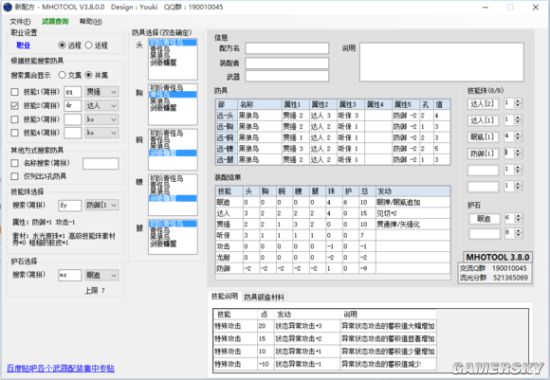Click the first 护石 skill field
This screenshot has width=550, height=380.
point(484,219)
